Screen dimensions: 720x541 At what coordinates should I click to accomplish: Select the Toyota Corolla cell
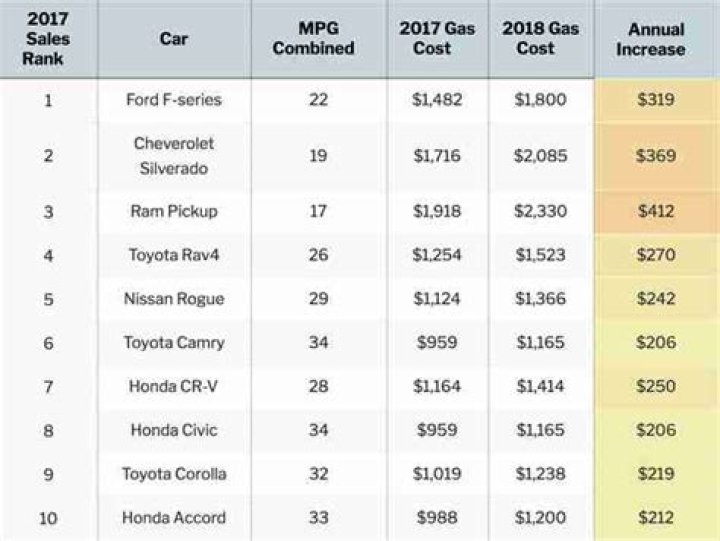pos(174,474)
